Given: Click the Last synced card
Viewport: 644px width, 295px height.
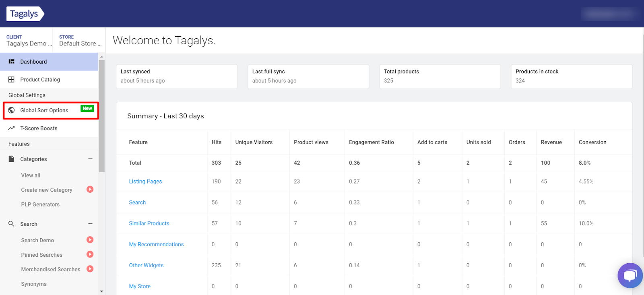Looking at the screenshot, I should pos(177,76).
